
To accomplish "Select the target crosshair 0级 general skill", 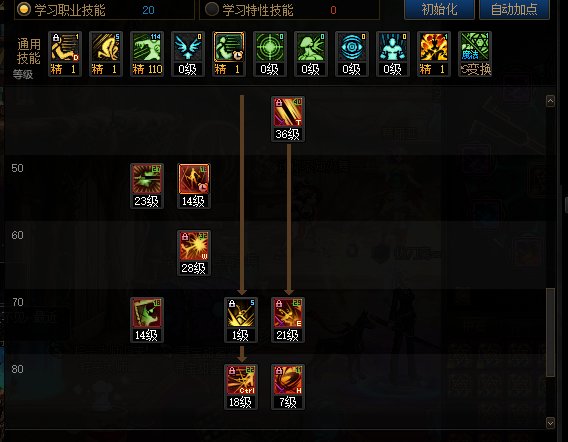I will [270, 54].
